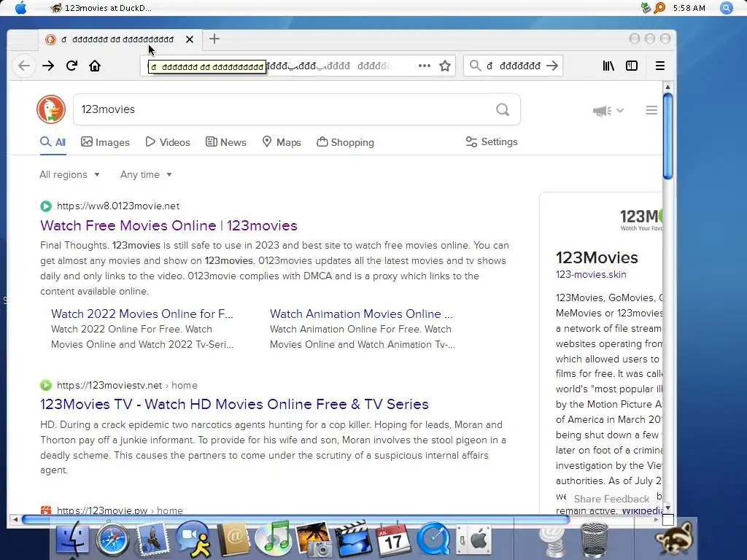This screenshot has width=747, height=560.
Task: Submit search with magnifier icon
Action: pos(502,109)
